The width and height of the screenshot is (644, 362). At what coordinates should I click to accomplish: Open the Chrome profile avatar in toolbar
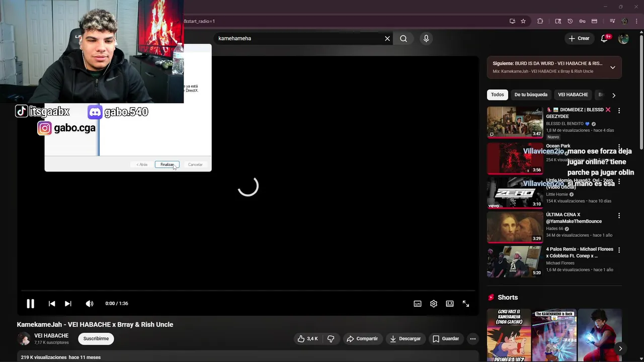coord(624,21)
